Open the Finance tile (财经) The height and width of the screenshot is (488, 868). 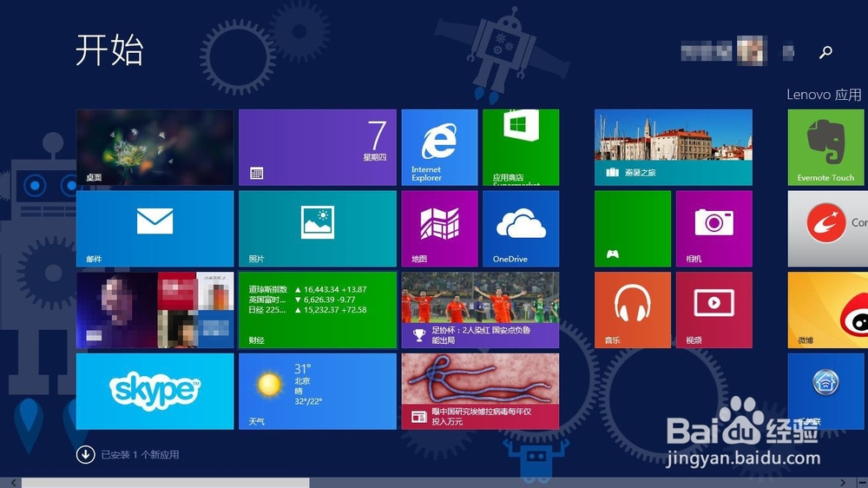(x=317, y=310)
